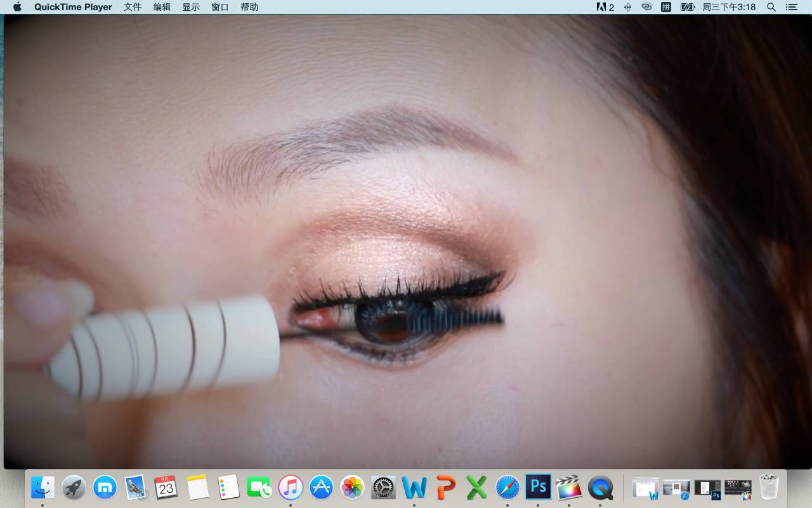
Task: Open Spotlight search magnifier
Action: click(x=771, y=7)
